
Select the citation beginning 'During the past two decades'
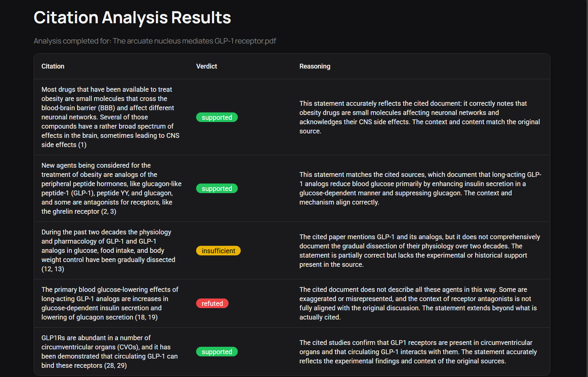(108, 251)
